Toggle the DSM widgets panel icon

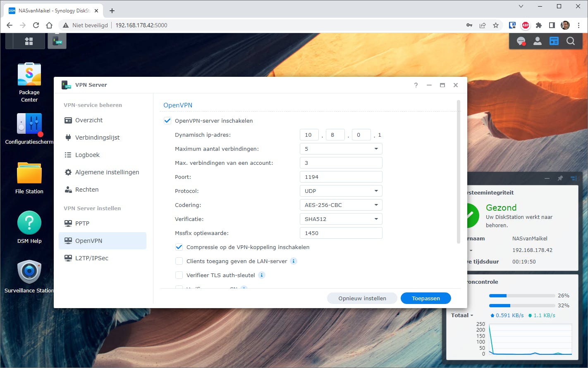click(554, 41)
